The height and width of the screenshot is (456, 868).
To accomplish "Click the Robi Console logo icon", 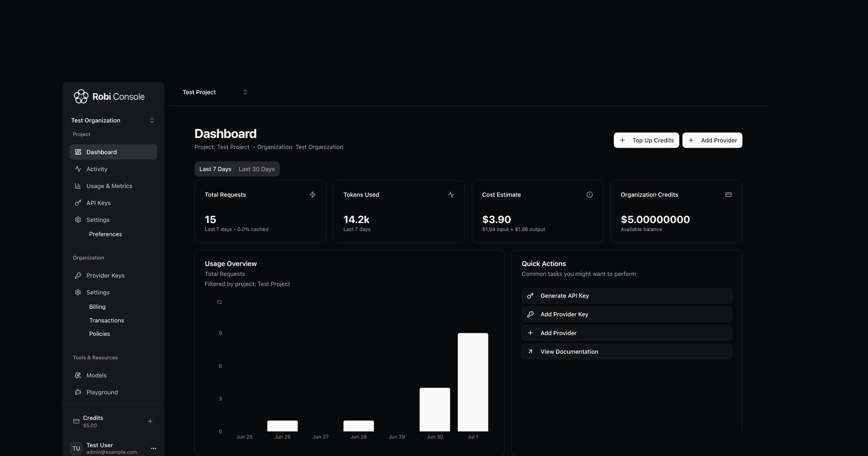I will pyautogui.click(x=81, y=96).
